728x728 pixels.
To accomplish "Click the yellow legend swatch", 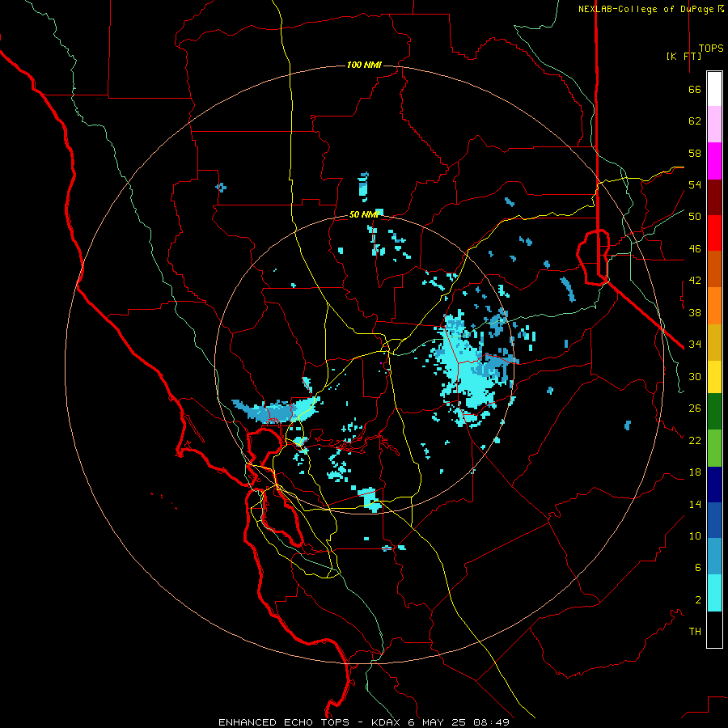I will [714, 377].
